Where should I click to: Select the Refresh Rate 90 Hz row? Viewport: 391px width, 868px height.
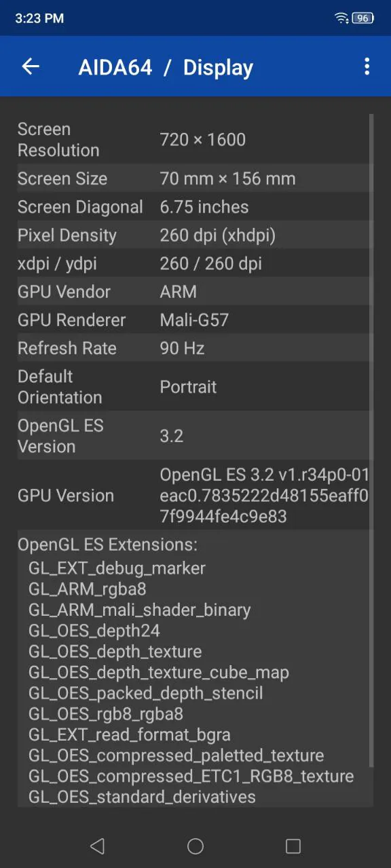(x=195, y=348)
